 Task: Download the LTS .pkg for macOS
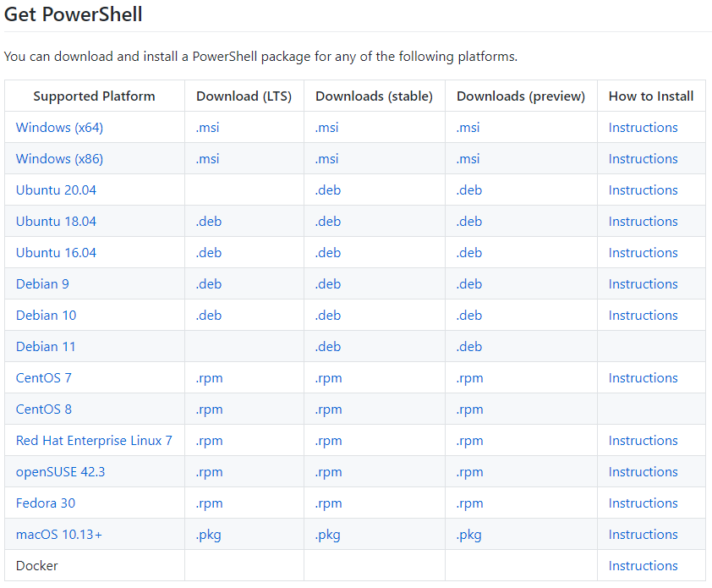point(207,534)
